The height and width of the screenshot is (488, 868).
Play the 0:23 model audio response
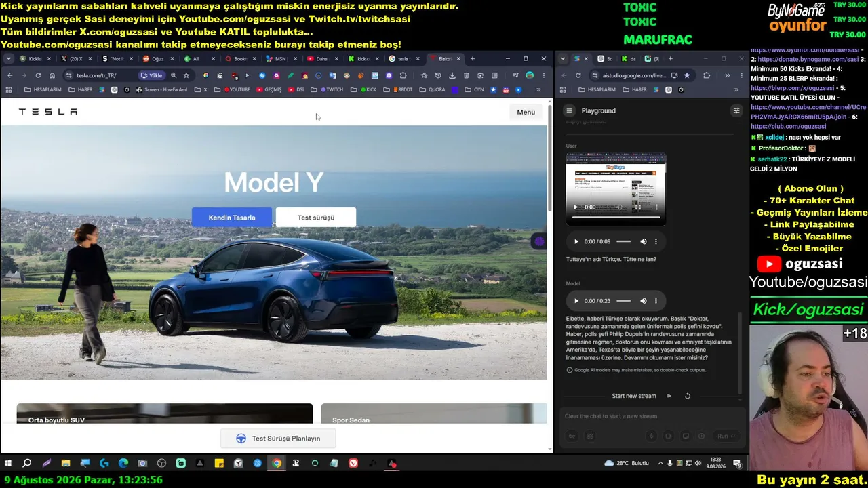coord(576,301)
